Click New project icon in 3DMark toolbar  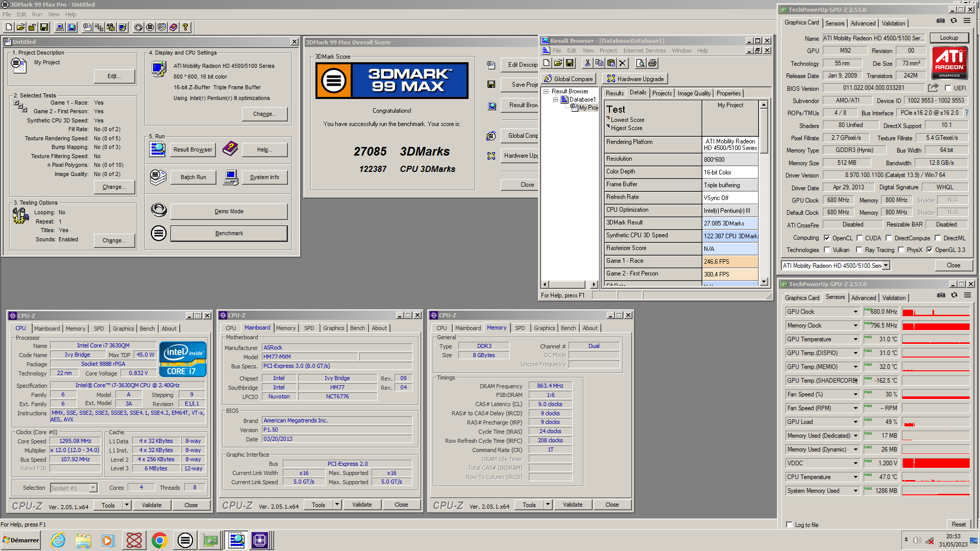9,27
